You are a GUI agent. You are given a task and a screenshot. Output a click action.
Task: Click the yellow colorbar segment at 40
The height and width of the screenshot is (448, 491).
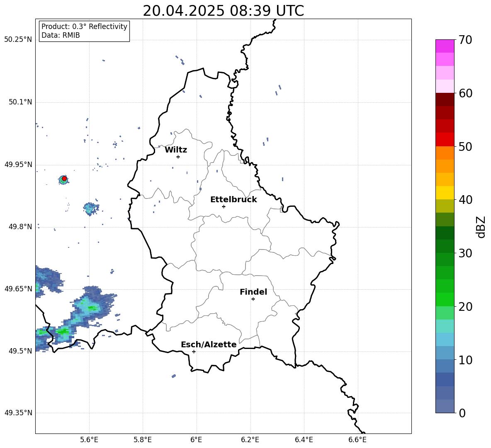point(445,193)
